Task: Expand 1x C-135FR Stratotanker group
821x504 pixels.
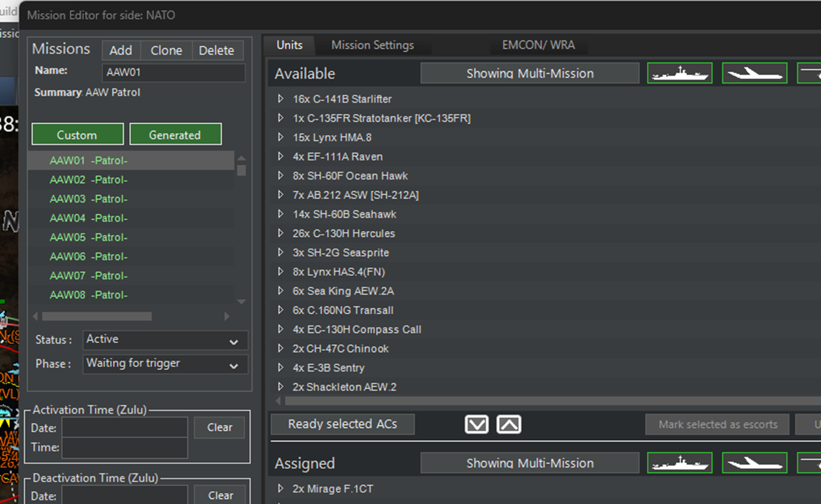Action: (280, 118)
